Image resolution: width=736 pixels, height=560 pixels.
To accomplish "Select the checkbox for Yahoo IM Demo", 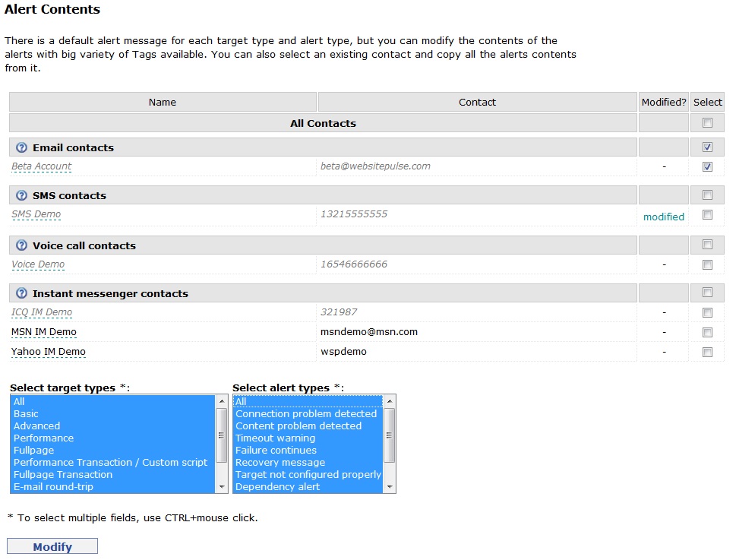I will pyautogui.click(x=707, y=352).
